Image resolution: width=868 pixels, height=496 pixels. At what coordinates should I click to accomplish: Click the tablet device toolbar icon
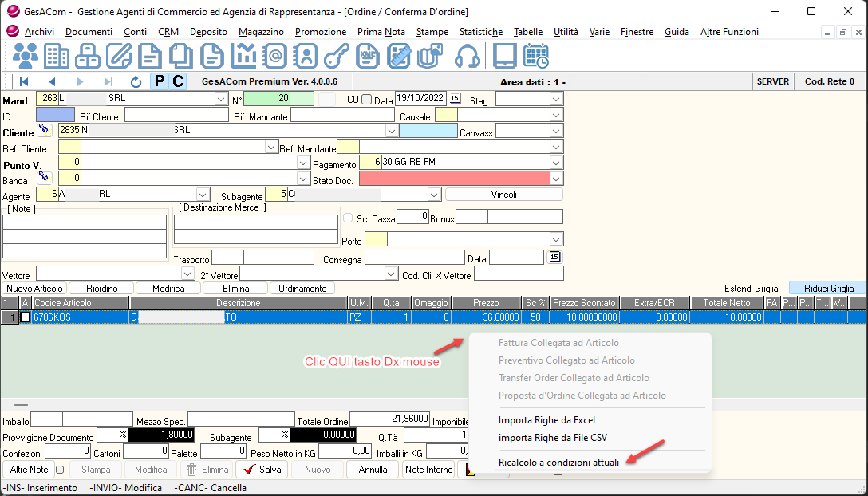click(504, 56)
